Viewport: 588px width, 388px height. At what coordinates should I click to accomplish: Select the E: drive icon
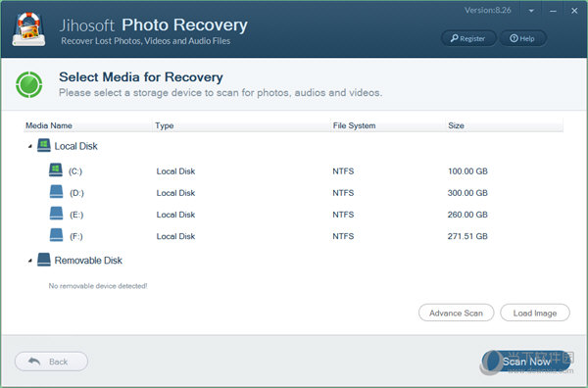click(x=56, y=214)
